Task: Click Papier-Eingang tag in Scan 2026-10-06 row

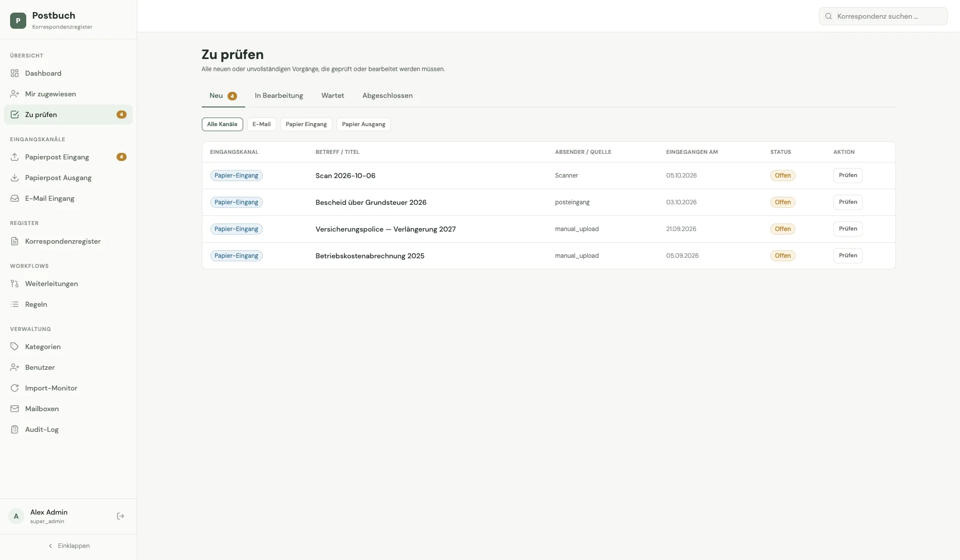Action: [236, 176]
